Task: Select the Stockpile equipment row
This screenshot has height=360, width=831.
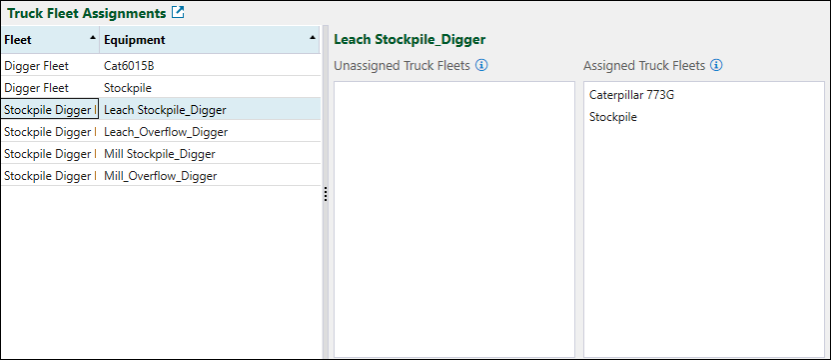Action: tap(160, 88)
